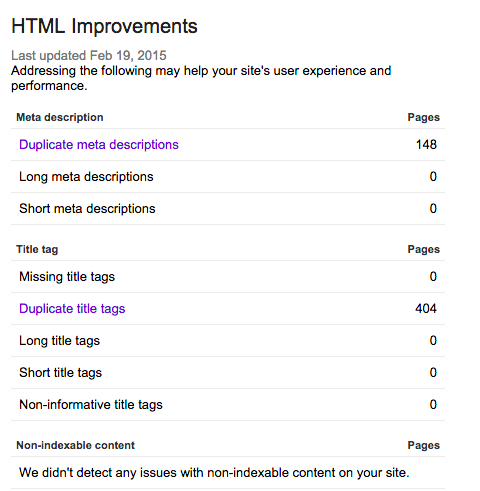Click the Pages column header for Non-indexable content
The width and height of the screenshot is (480, 491).
click(424, 445)
